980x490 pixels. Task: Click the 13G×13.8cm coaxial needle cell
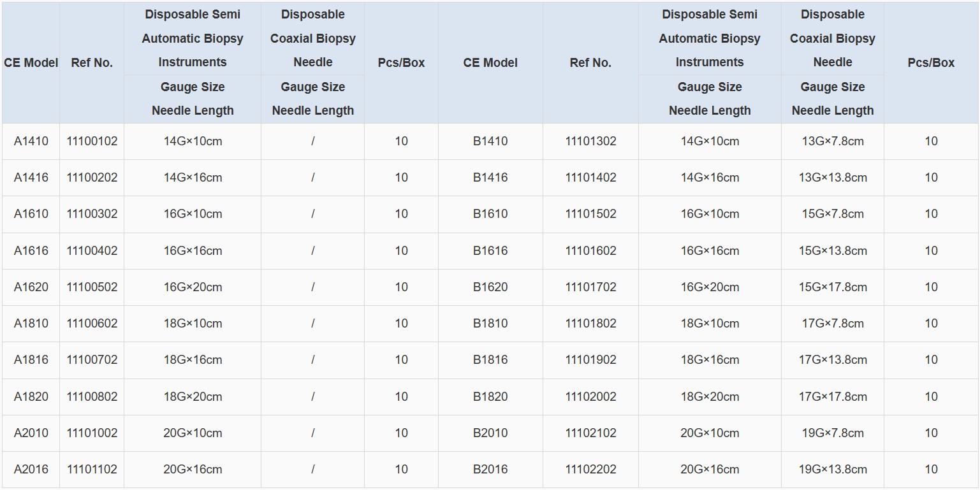pos(832,178)
